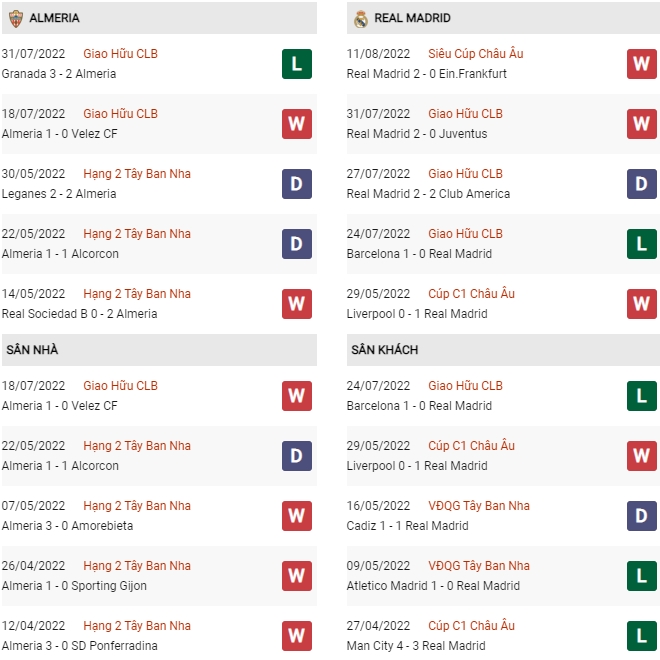The image size is (660, 660).
Task: Click the W badge for Real Madrid 2-0 Ein.Frankfurt
Action: pos(641,64)
